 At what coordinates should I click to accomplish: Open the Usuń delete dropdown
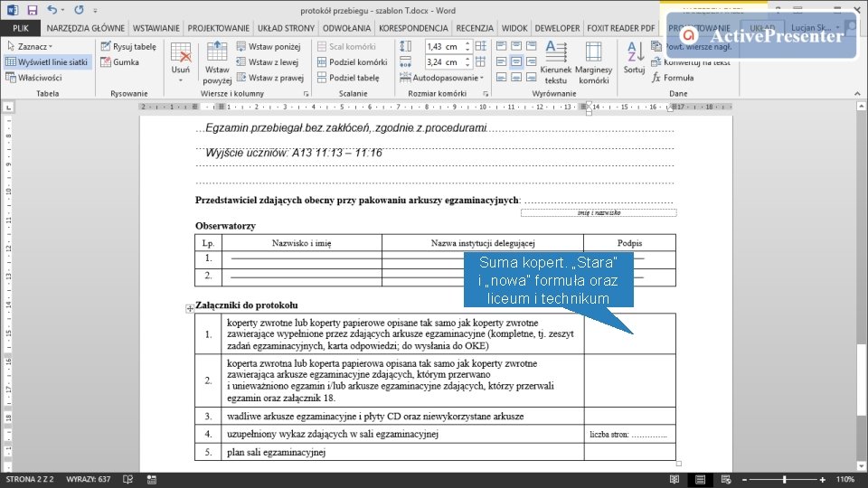click(181, 62)
